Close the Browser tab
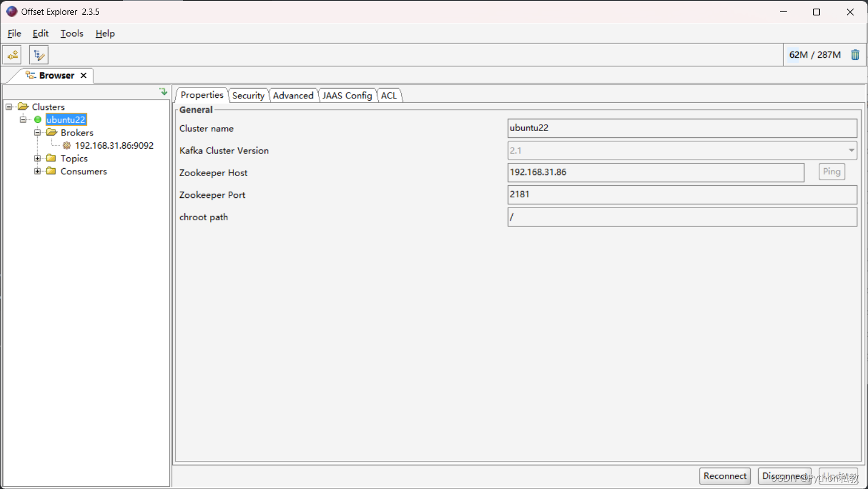The height and width of the screenshot is (489, 868). 84,75
